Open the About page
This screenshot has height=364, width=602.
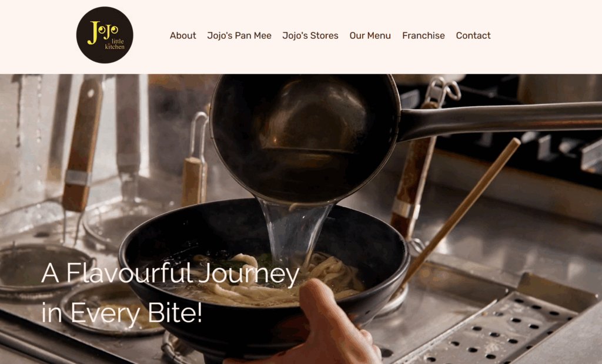click(183, 36)
